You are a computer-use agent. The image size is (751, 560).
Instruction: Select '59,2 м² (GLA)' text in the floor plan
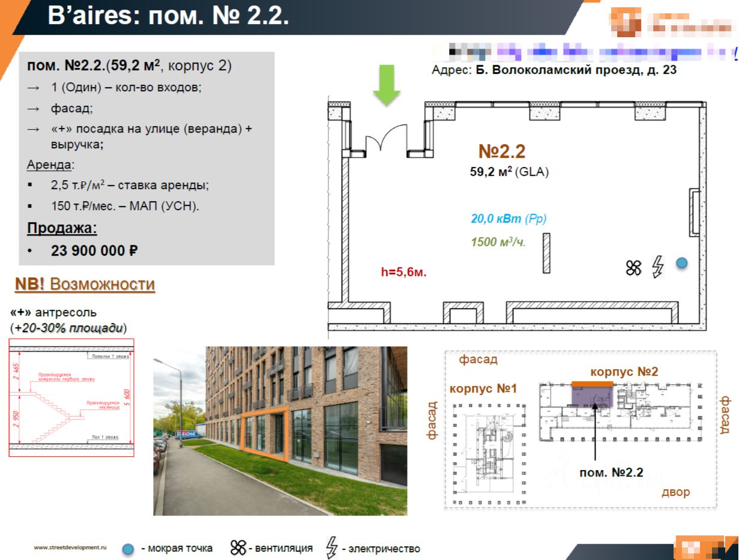(x=509, y=172)
